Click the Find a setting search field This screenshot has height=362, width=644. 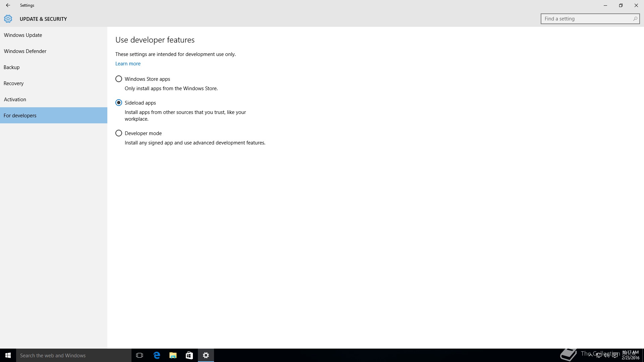click(585, 19)
